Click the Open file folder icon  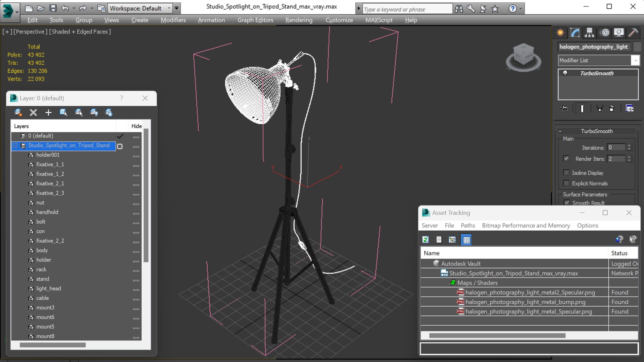41,8
